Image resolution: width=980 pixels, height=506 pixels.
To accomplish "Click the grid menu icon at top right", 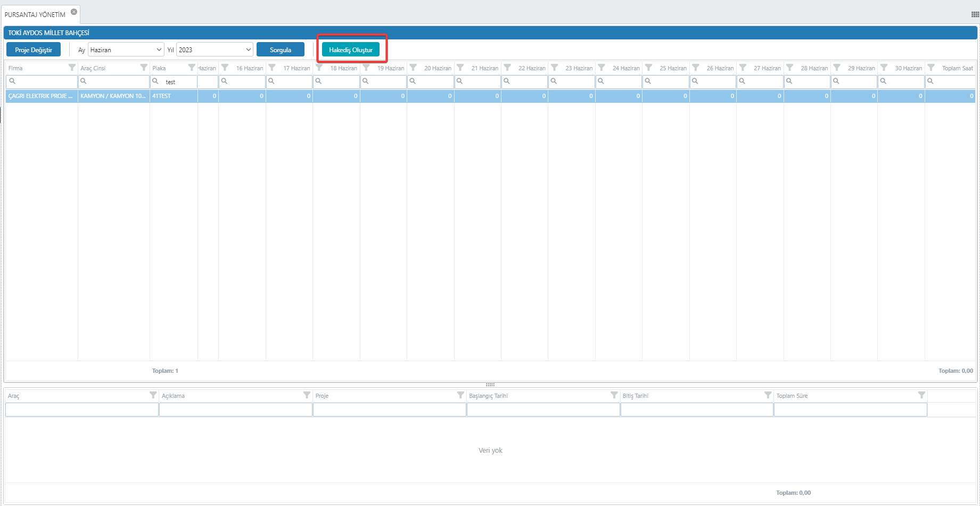I will click(x=975, y=14).
